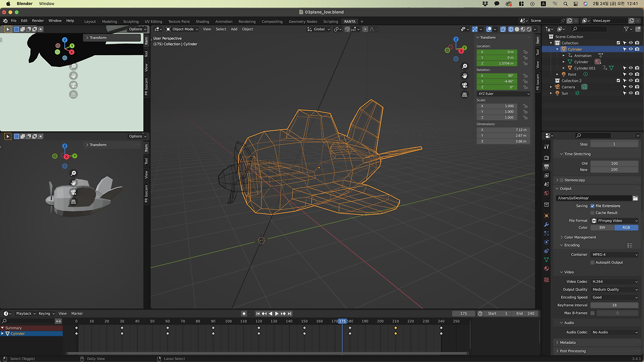Select the BW color button

click(x=602, y=228)
